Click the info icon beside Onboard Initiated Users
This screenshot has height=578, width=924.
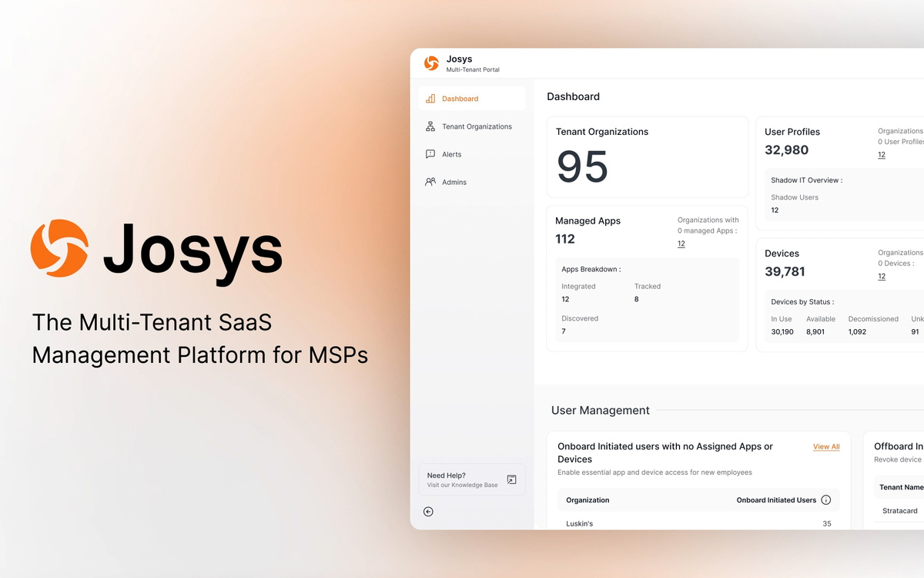point(826,500)
